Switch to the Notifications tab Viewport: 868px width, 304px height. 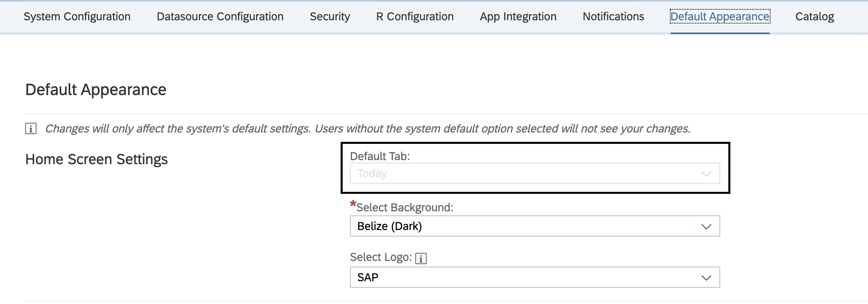[613, 17]
